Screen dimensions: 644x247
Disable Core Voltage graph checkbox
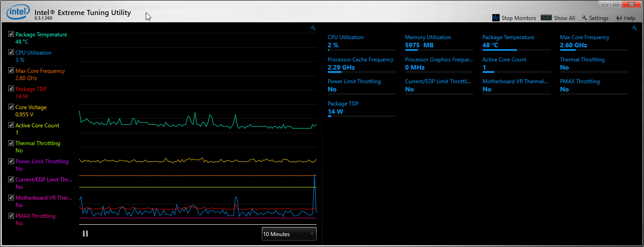point(11,107)
